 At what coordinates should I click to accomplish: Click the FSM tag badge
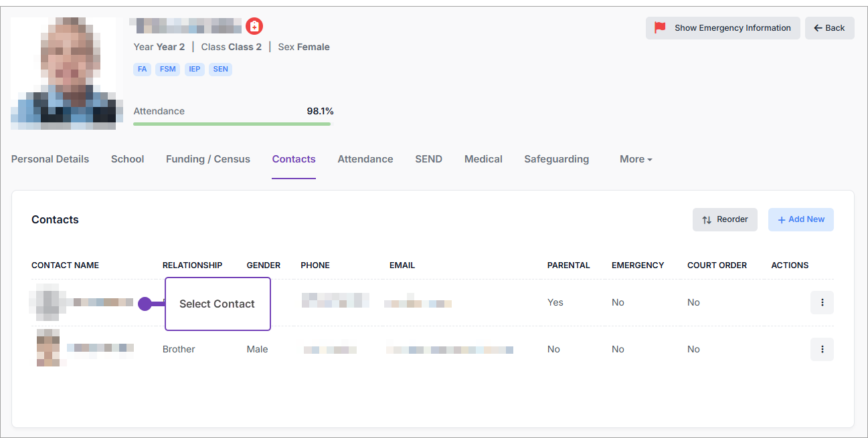click(167, 69)
